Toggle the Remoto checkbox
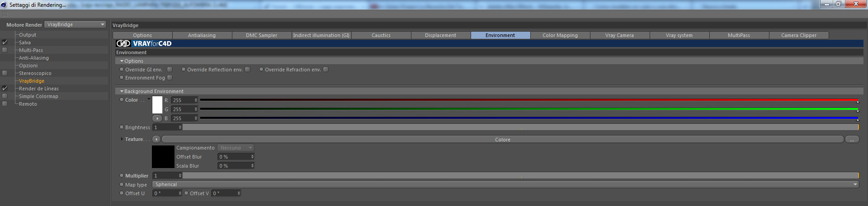 tap(5, 104)
